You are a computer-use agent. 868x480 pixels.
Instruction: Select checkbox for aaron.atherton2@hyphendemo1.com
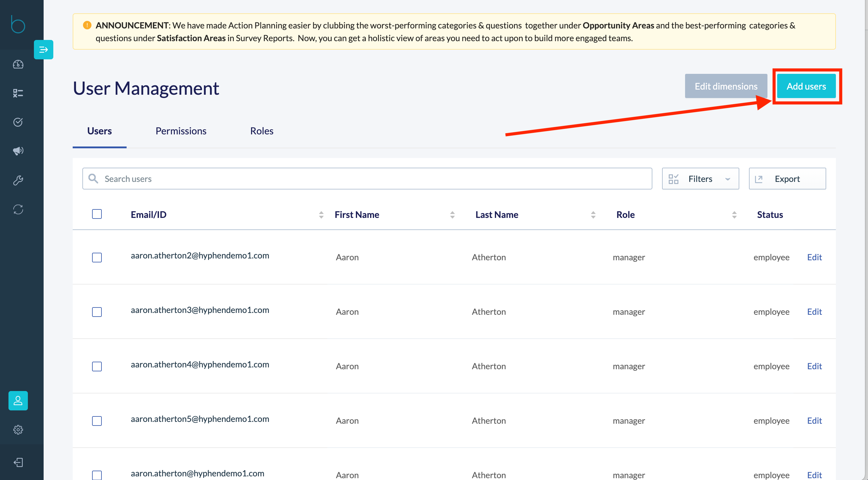pos(97,258)
